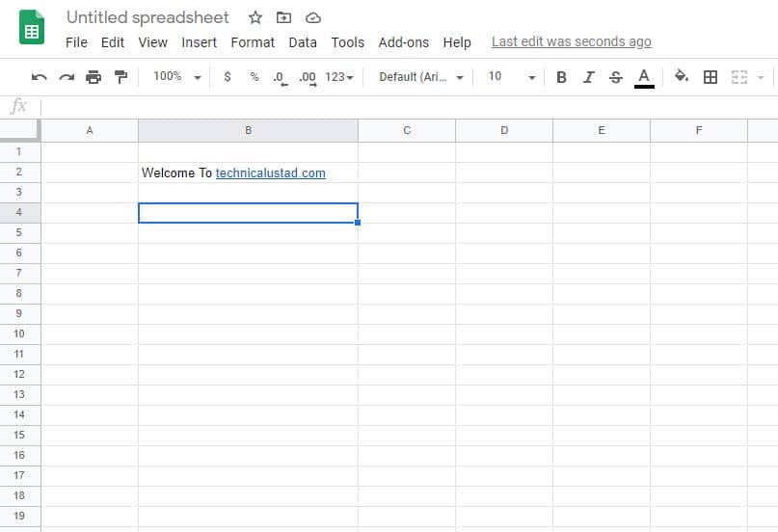Open the Google Sheets home icon

32,27
